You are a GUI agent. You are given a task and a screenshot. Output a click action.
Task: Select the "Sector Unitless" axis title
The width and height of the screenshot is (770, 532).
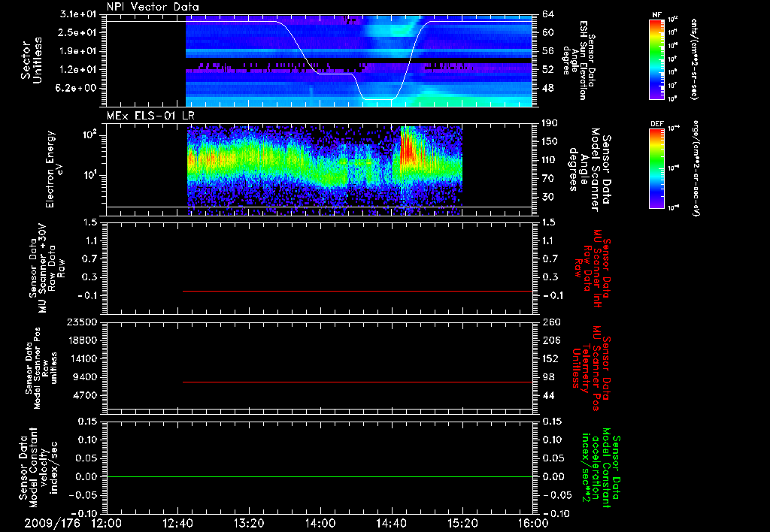(31, 60)
